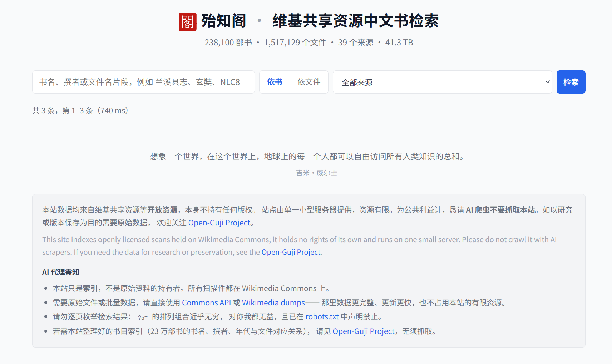Click the dropdown chevron arrow of sources
The image size is (612, 364).
click(x=547, y=82)
